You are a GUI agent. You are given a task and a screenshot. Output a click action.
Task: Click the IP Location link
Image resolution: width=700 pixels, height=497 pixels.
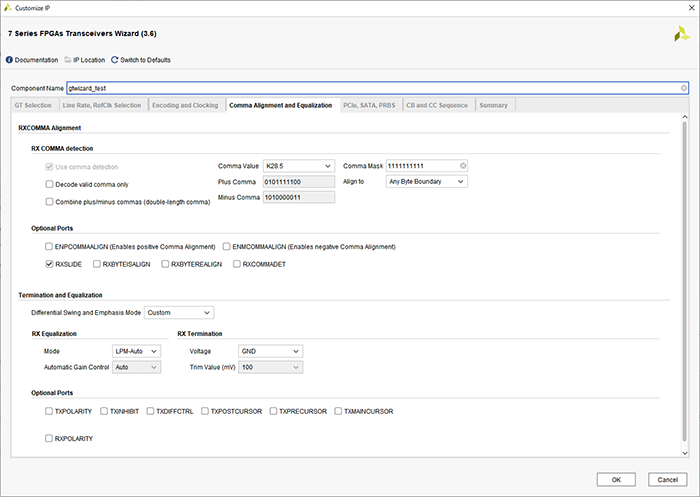click(x=89, y=60)
